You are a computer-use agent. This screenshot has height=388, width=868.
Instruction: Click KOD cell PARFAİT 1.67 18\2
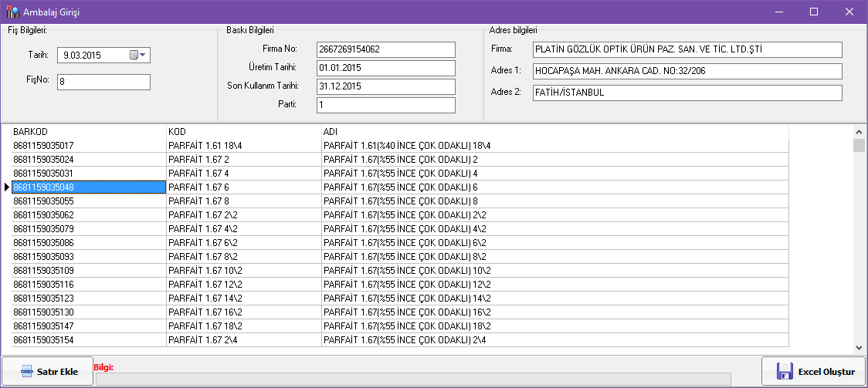pos(244,326)
